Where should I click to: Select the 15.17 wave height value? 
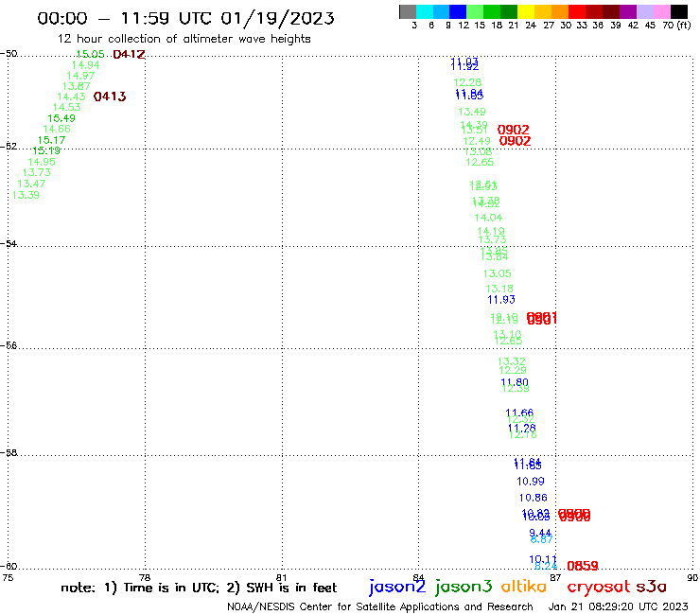[x=51, y=140]
